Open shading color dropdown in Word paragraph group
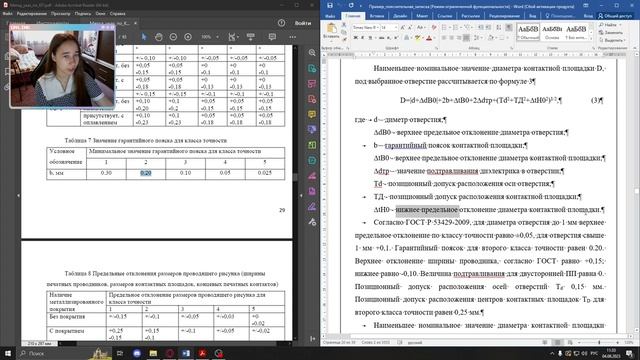Screen dimensions: 640x360 496,38
